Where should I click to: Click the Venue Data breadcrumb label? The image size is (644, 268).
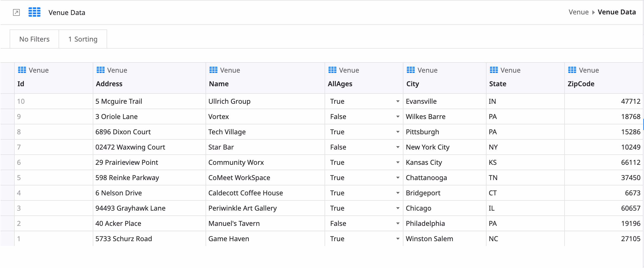coord(617,12)
